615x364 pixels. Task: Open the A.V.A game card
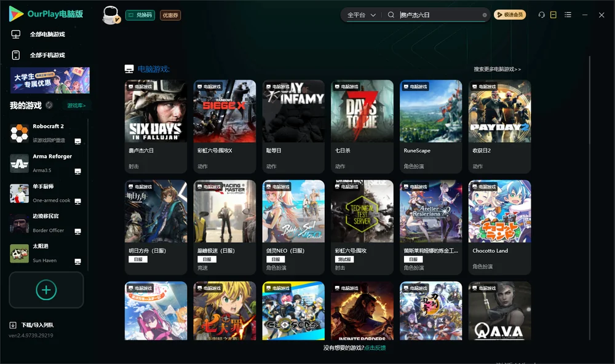[499, 311]
